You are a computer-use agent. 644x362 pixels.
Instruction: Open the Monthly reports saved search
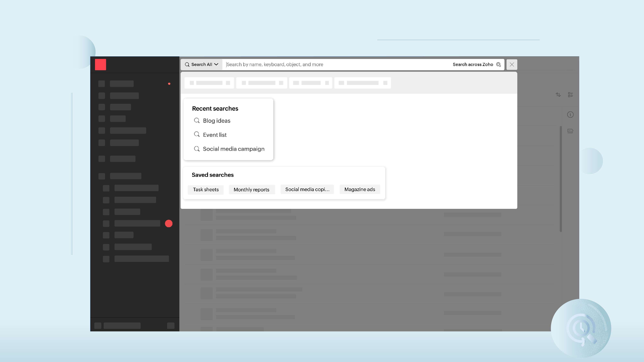pyautogui.click(x=251, y=190)
